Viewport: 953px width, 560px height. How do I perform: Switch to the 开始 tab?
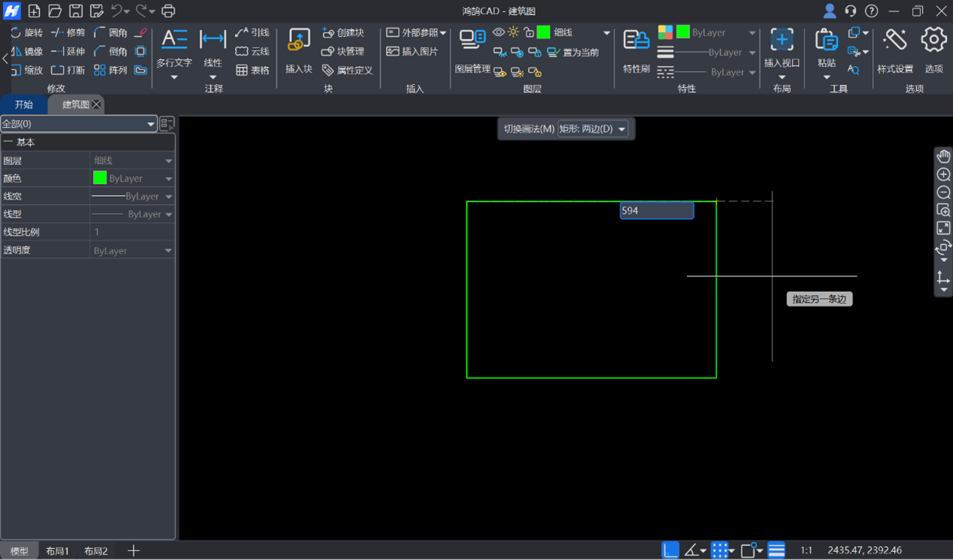24,104
